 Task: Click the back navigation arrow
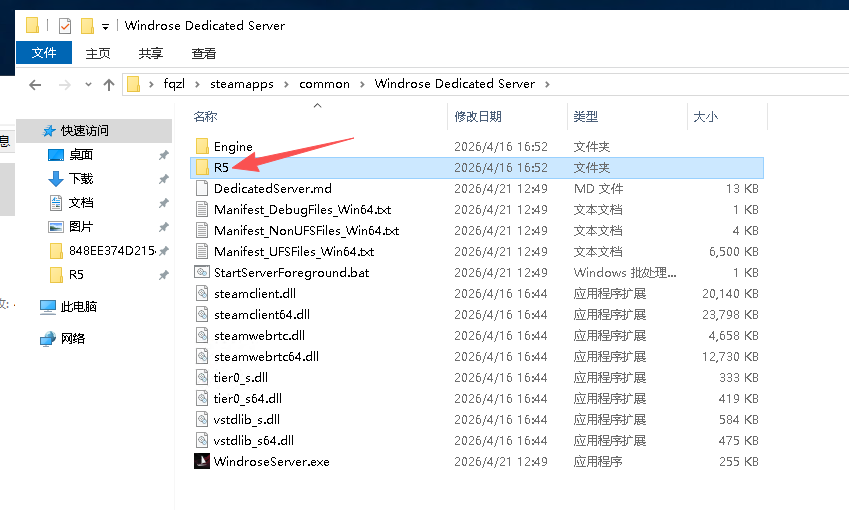click(35, 85)
